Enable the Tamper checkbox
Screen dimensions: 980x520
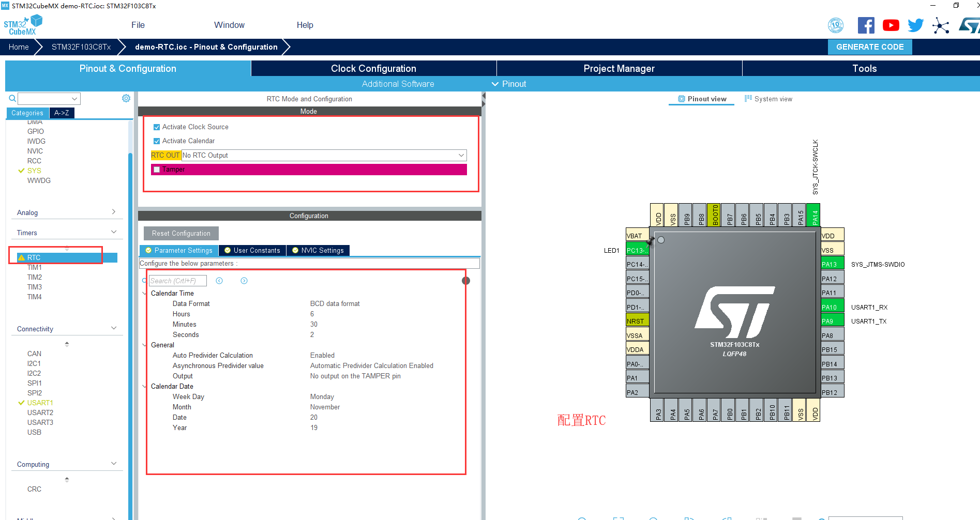coord(157,170)
